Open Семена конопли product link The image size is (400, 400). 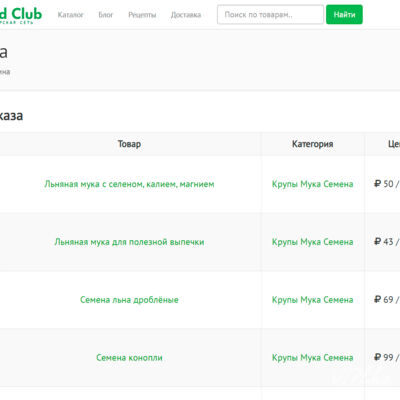[x=129, y=358]
